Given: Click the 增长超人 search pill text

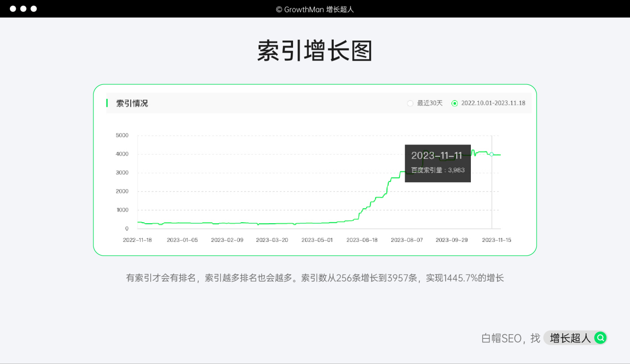Looking at the screenshot, I should click(570, 338).
